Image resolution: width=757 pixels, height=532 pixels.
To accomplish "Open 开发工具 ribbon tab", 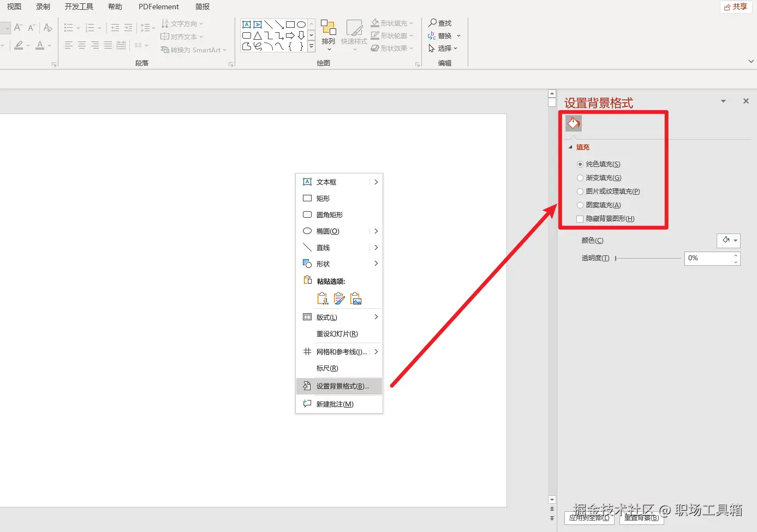I will (x=79, y=7).
